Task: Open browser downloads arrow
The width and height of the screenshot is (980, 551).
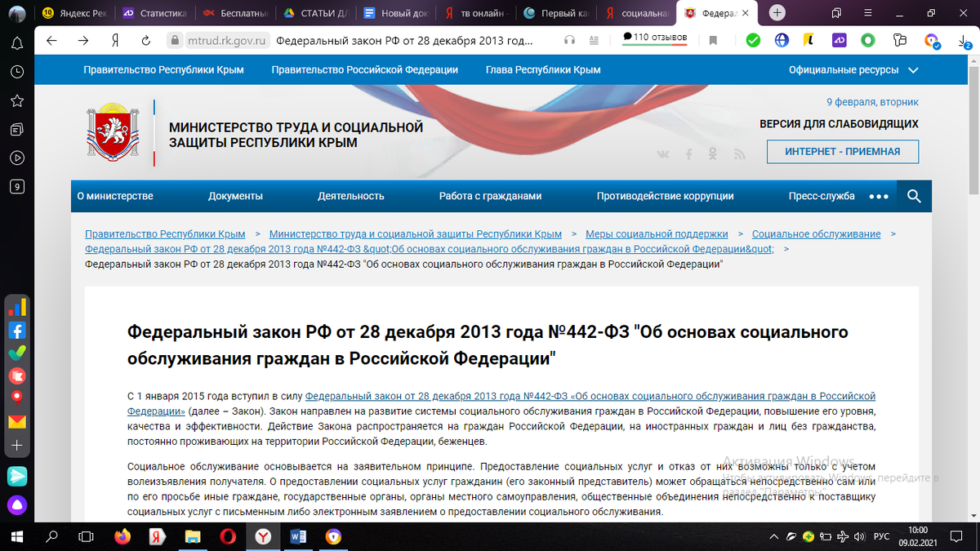Action: (x=963, y=41)
